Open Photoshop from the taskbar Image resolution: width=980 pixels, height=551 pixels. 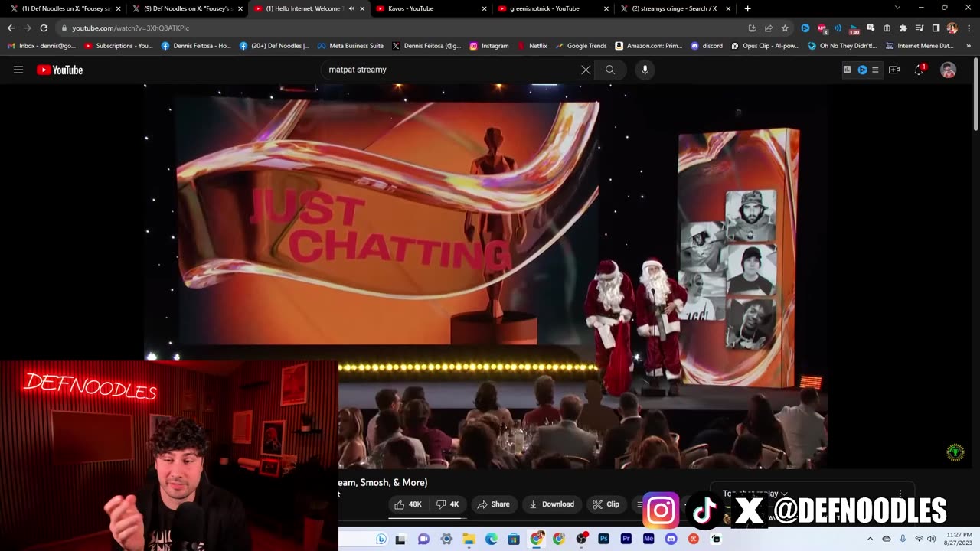point(604,539)
